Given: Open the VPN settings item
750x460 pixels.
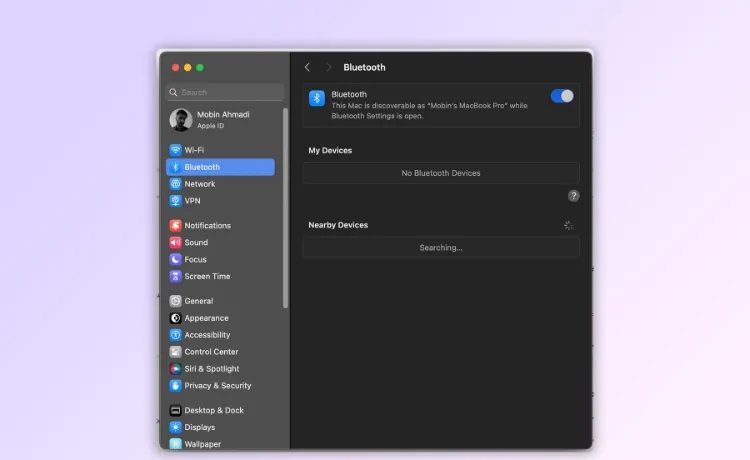Looking at the screenshot, I should pyautogui.click(x=221, y=201).
